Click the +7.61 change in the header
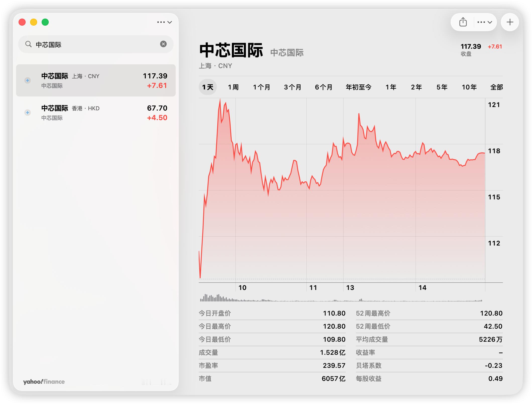 [x=495, y=47]
